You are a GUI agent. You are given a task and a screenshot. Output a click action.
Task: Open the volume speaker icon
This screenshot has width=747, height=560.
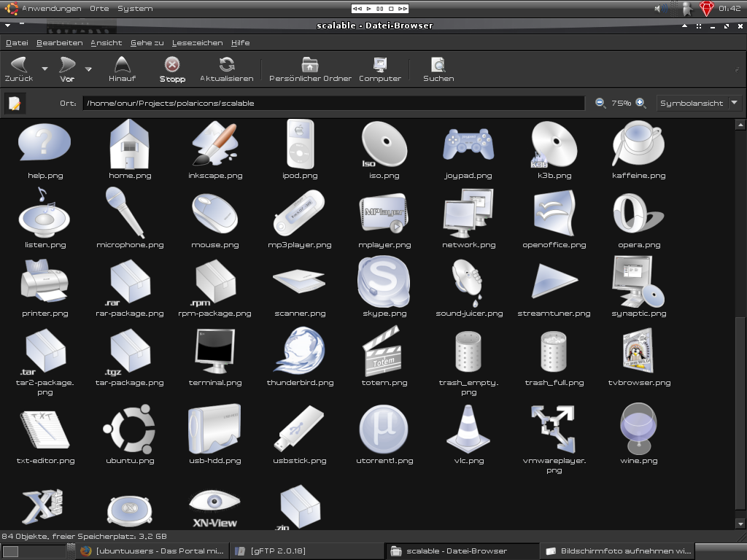660,9
